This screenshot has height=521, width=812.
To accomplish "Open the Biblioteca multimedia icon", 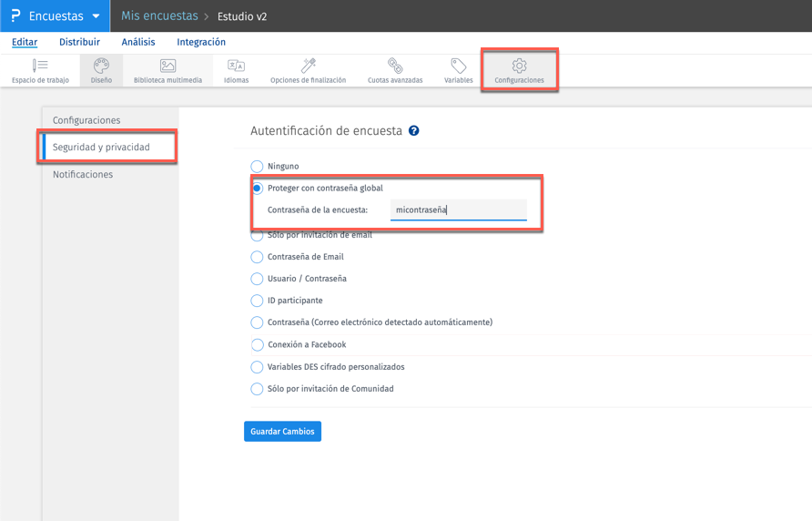I will (x=167, y=66).
